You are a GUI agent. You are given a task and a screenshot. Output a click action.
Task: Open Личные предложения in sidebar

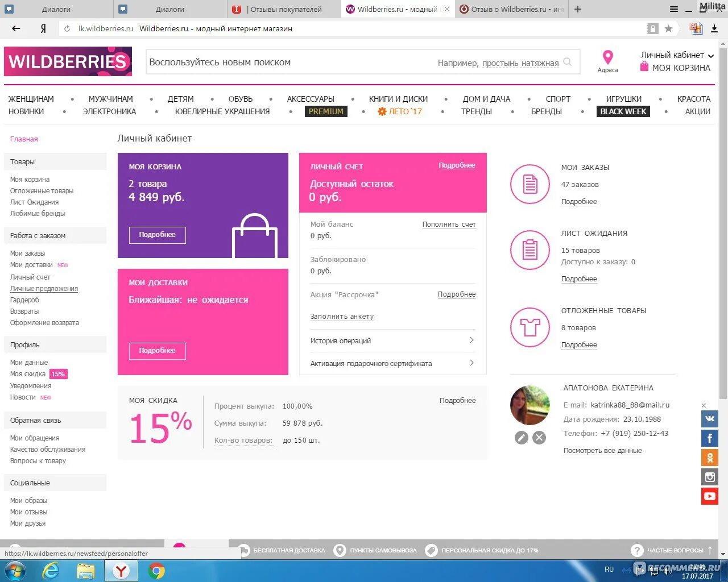(x=44, y=289)
